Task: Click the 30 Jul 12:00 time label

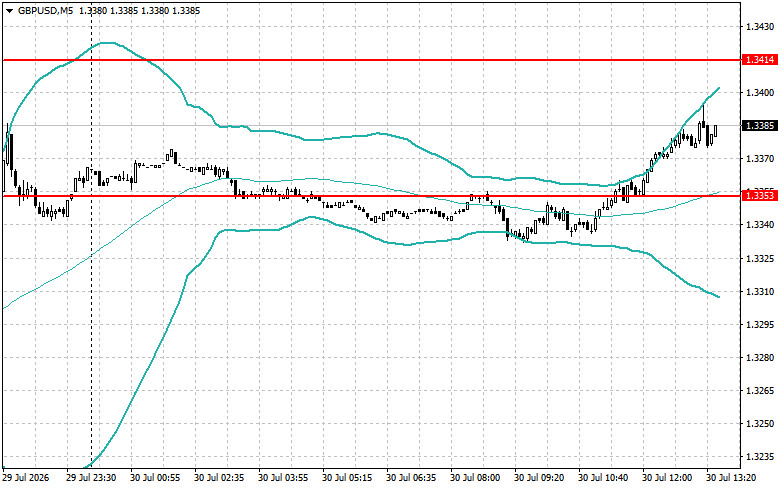Action: tap(667, 478)
